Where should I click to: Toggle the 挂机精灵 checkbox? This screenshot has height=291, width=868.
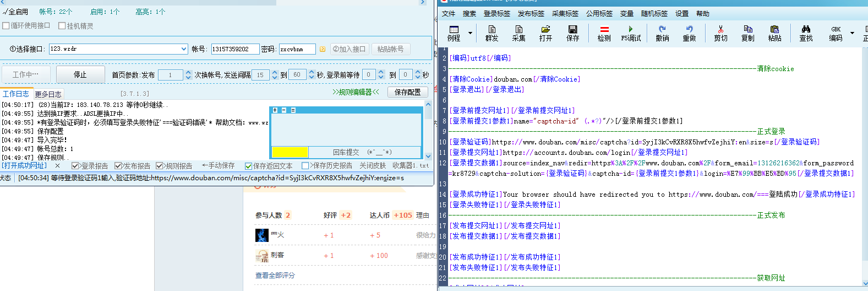tap(62, 25)
